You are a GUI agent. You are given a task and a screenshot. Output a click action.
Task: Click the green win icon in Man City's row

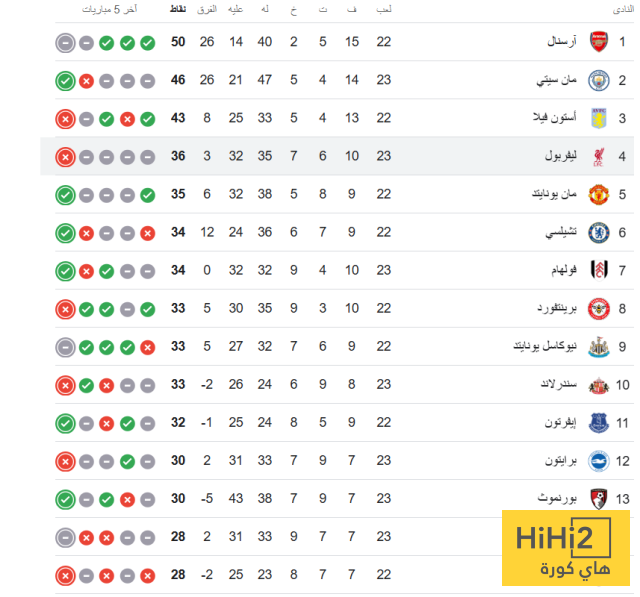coord(65,81)
